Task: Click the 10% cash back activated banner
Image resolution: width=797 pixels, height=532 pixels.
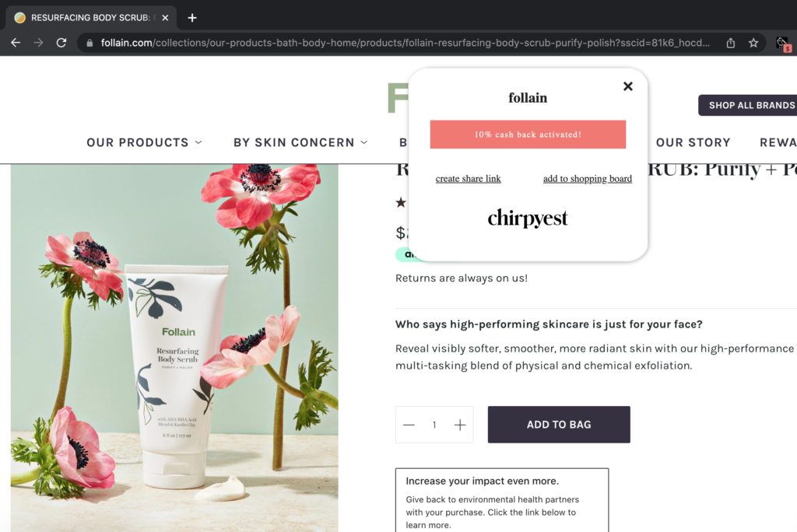Action: (x=528, y=135)
